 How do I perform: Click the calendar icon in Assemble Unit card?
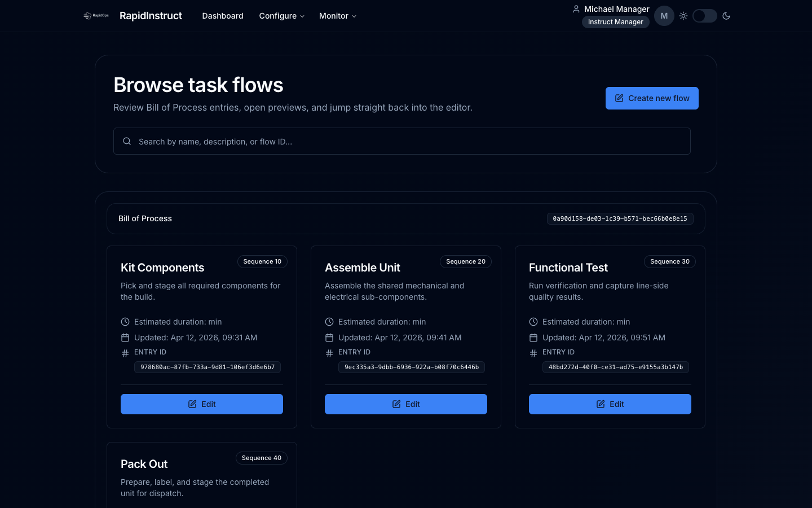(329, 338)
